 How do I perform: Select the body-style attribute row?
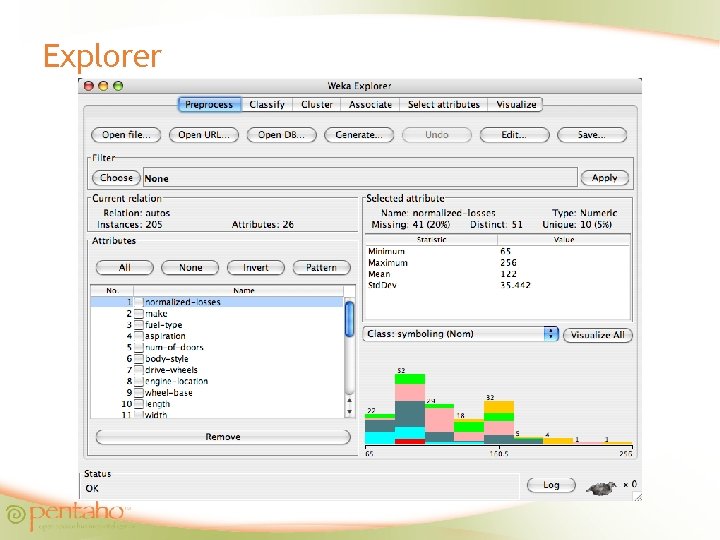pos(217,359)
